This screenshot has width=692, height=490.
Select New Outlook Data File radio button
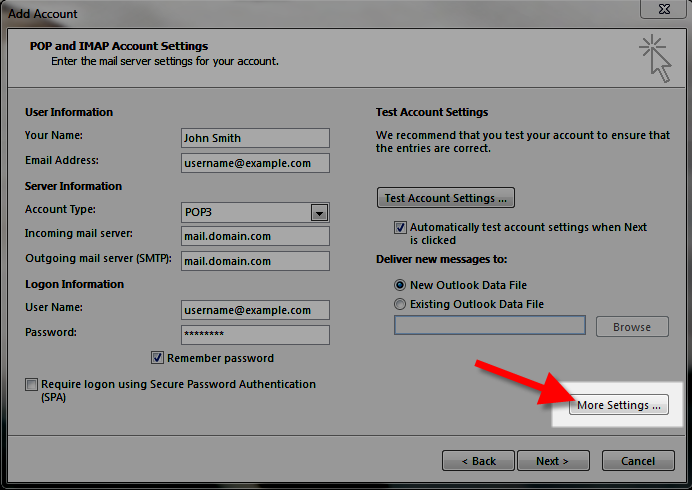(x=400, y=285)
